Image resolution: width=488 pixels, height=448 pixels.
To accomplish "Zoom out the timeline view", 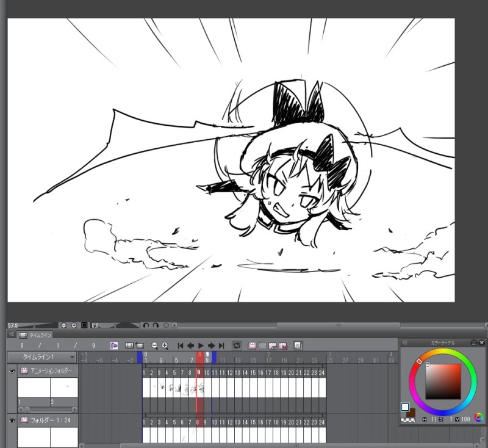I will click(154, 345).
